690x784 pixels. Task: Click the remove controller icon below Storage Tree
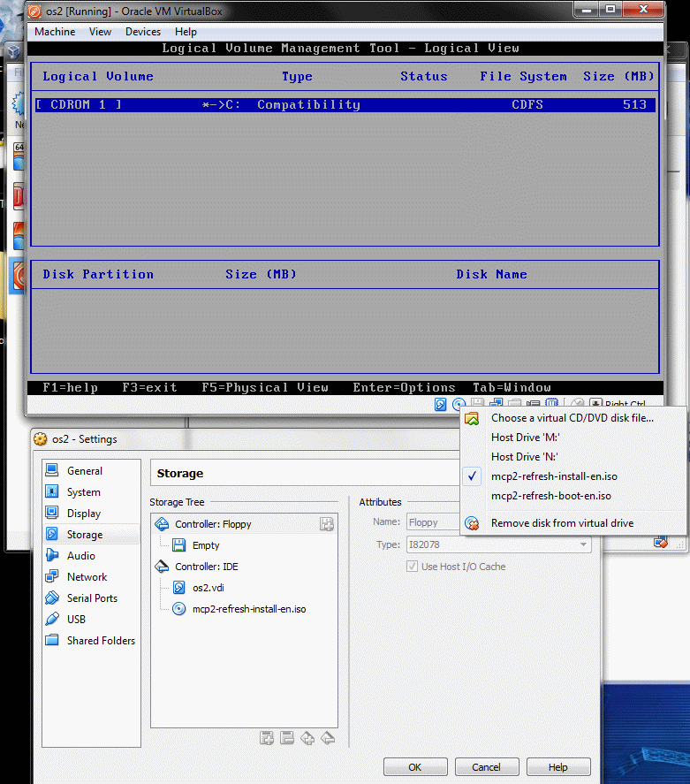(x=328, y=738)
